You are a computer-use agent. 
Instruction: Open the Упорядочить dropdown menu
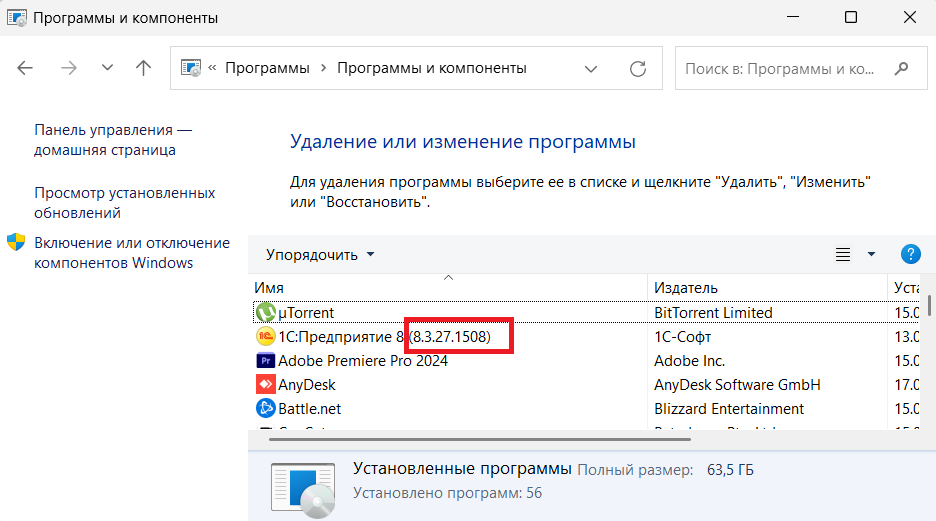pyautogui.click(x=320, y=255)
